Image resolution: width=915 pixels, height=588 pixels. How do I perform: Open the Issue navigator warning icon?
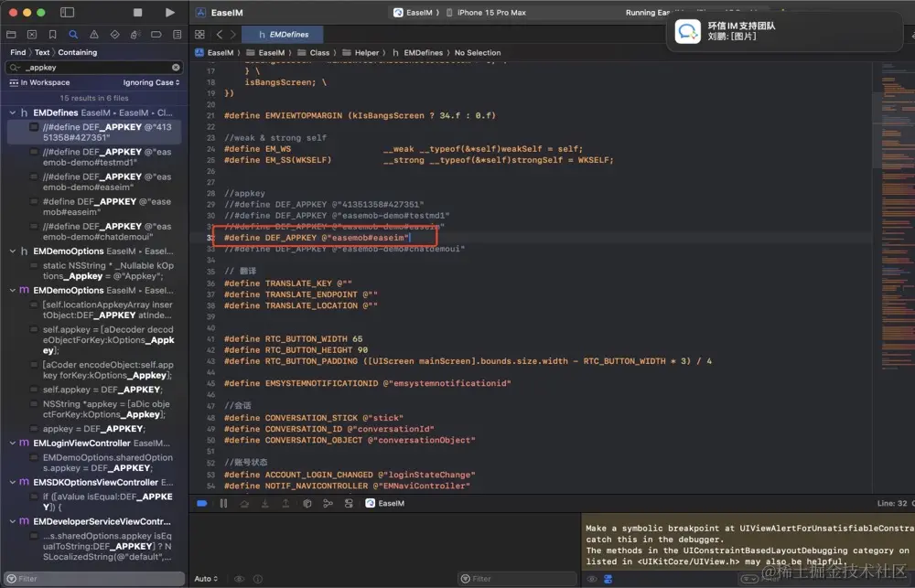tap(94, 35)
